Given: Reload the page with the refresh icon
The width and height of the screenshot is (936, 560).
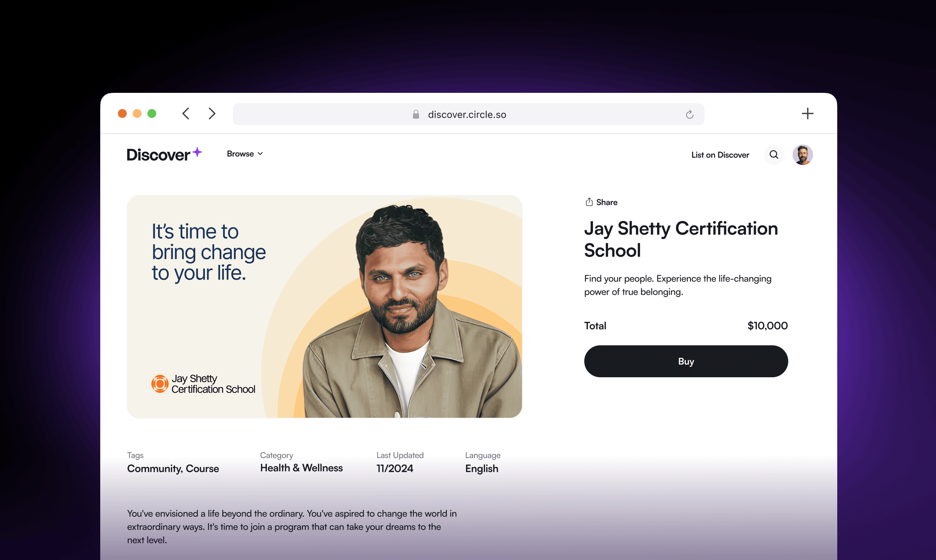Looking at the screenshot, I should (x=689, y=114).
